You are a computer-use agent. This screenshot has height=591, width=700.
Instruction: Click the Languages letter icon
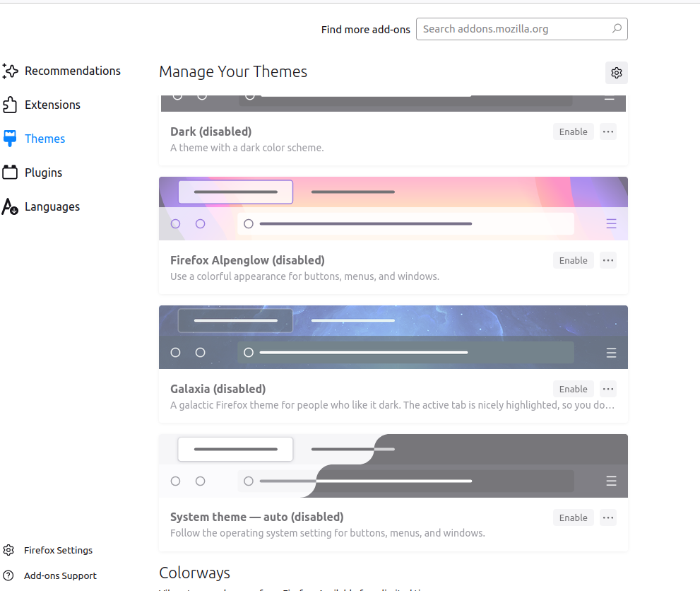10,206
